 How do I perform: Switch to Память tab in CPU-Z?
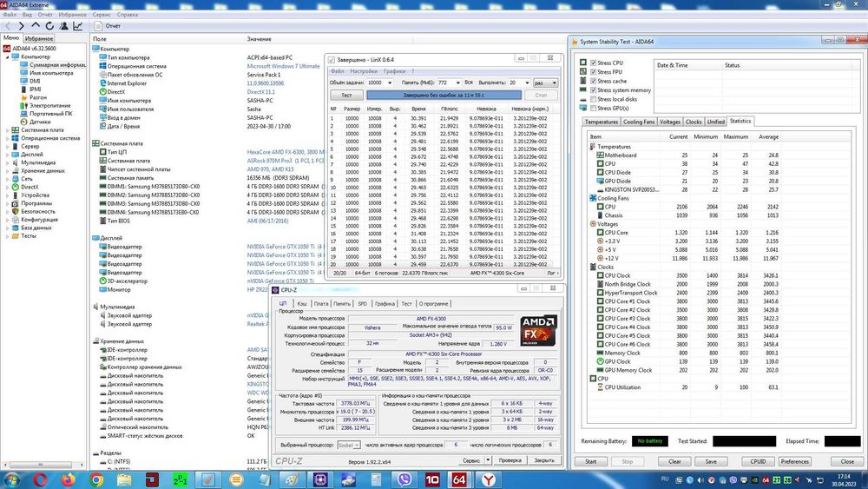pos(341,303)
